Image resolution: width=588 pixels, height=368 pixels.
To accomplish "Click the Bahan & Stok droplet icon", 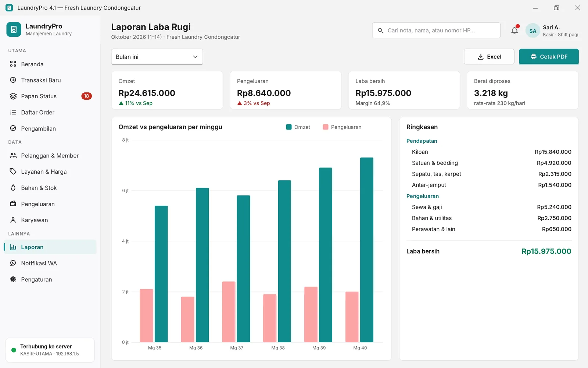I will 13,188.
